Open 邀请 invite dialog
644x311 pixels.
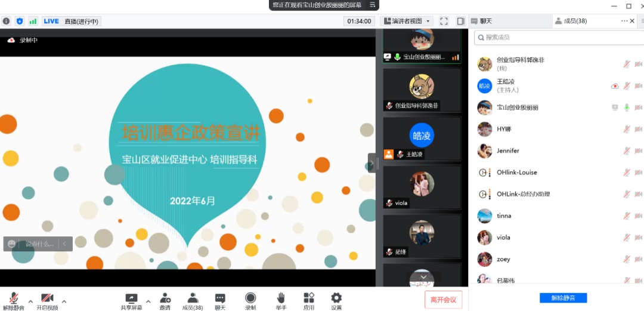click(x=165, y=301)
